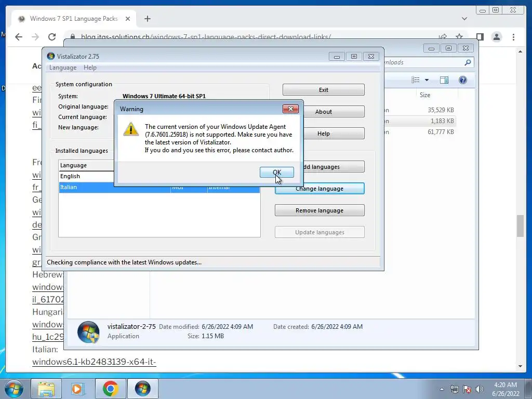Open the Language menu in Vistalizator
Viewport: 532px width, 399px height.
[63, 68]
